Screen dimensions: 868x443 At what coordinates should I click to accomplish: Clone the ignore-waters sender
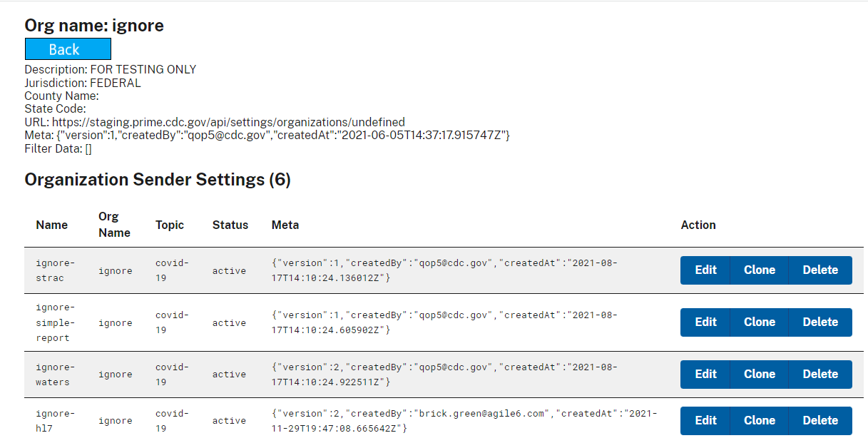click(759, 374)
